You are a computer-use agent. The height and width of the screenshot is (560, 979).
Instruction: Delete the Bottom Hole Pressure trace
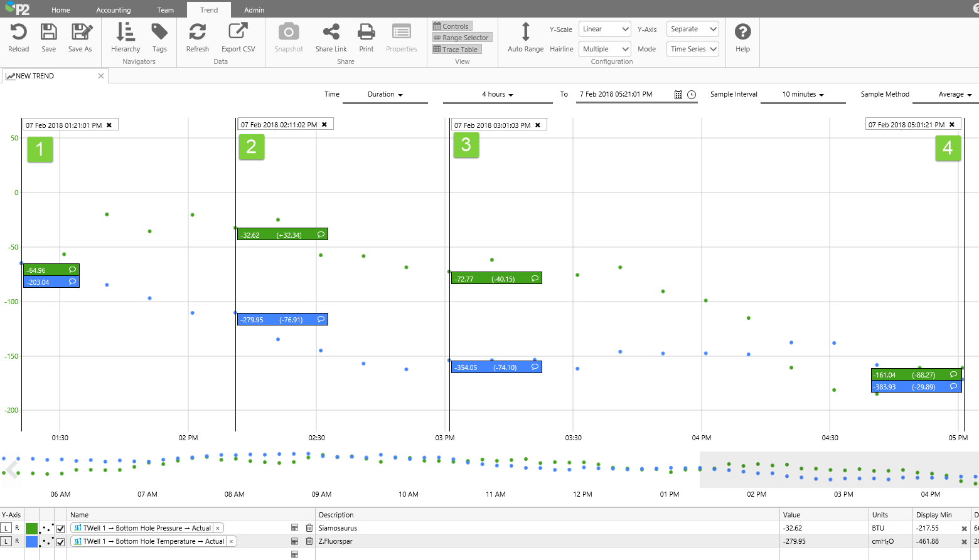coord(309,528)
